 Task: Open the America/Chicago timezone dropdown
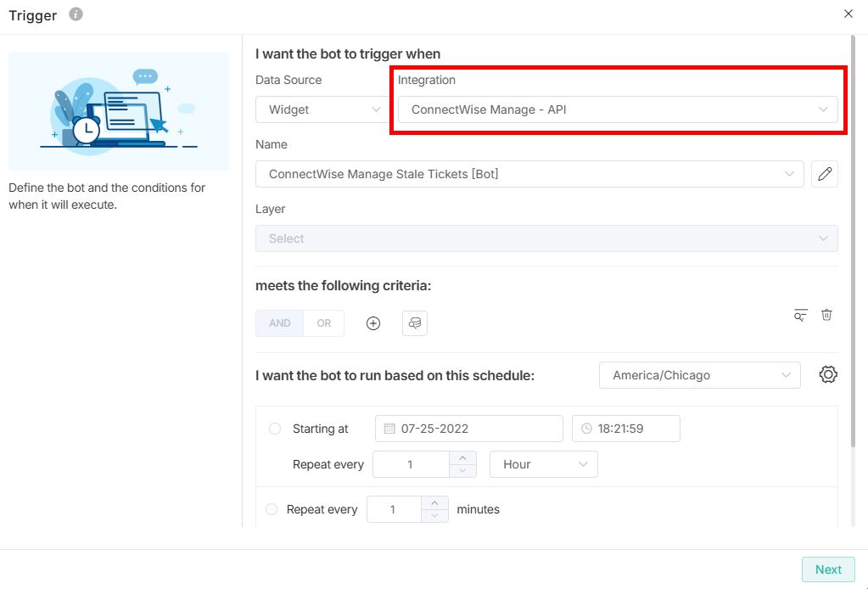699,375
